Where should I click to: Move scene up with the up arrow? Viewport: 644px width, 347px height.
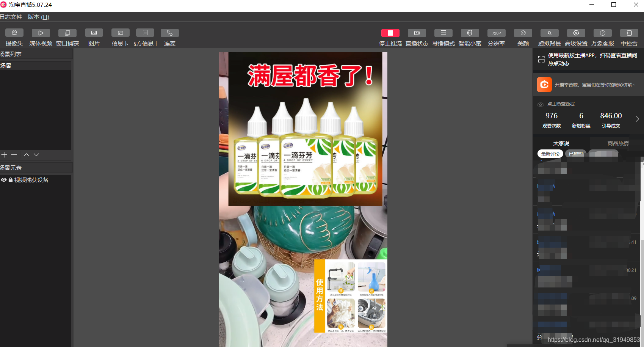27,155
